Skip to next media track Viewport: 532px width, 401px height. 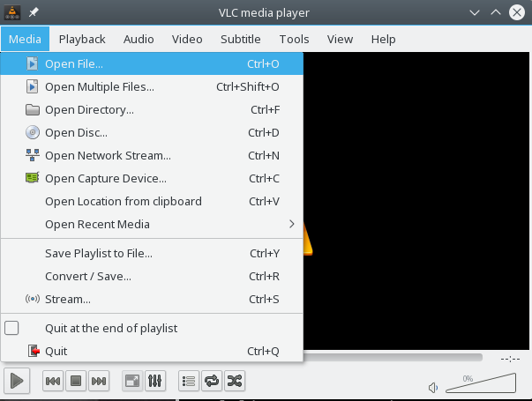coord(99,381)
